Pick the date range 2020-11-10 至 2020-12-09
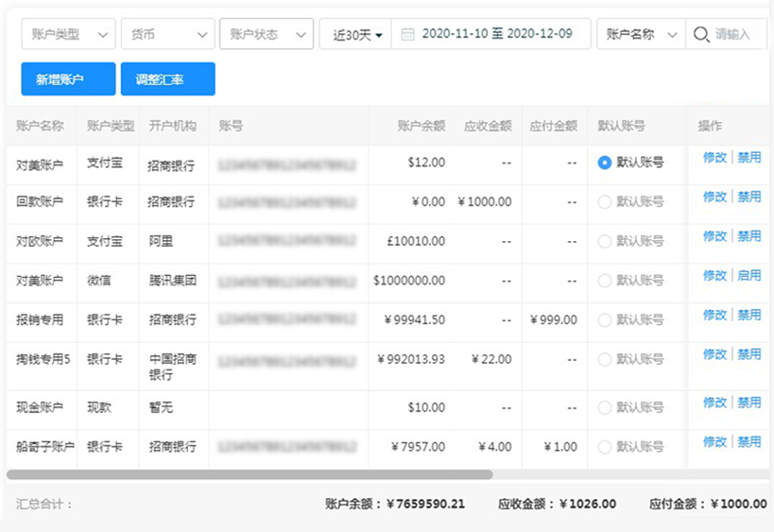The height and width of the screenshot is (532, 774). point(497,34)
